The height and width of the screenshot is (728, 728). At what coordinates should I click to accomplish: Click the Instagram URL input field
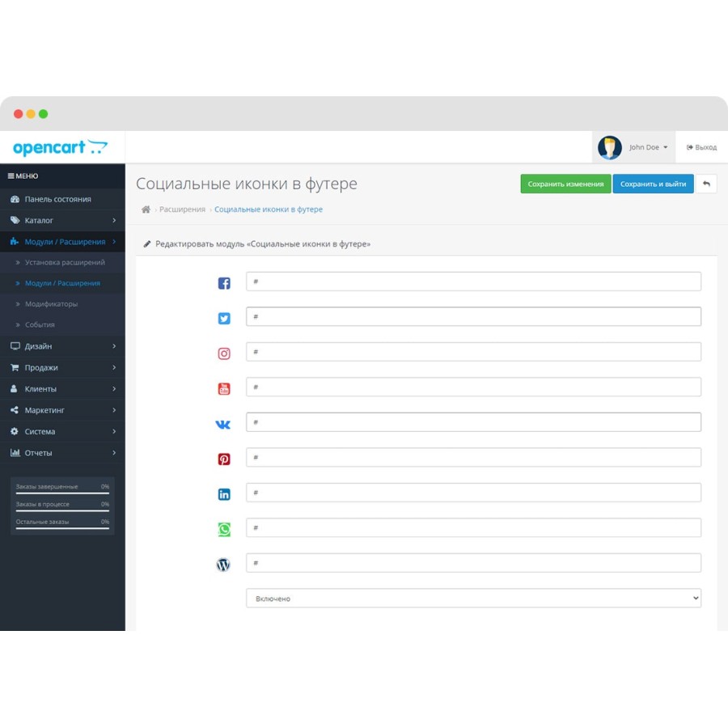tap(473, 352)
